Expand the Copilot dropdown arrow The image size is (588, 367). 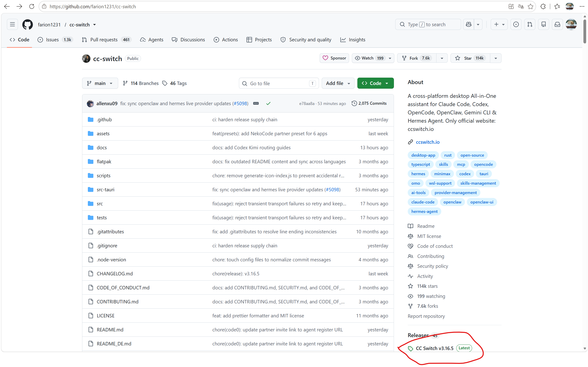tap(478, 25)
